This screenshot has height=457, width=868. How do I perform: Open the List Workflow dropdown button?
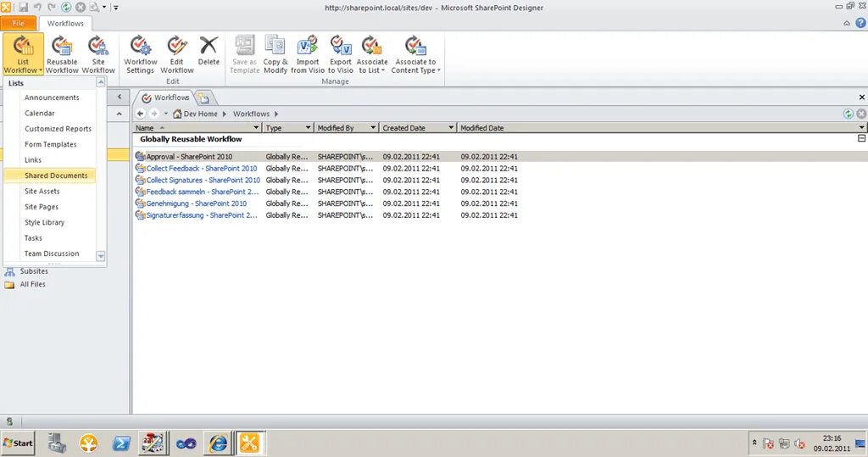tap(23, 54)
